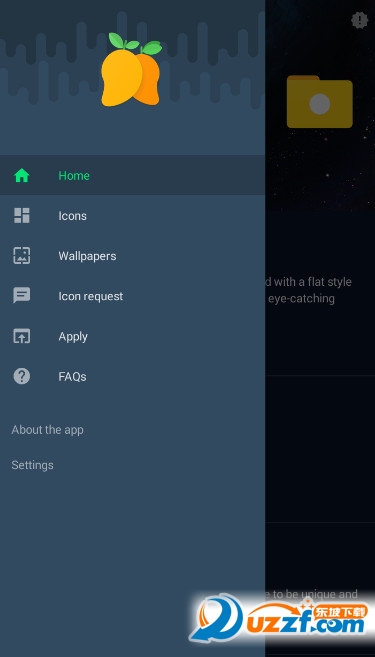Tap the starry dark area beside the drawer
The image size is (375, 657).
click(x=320, y=176)
